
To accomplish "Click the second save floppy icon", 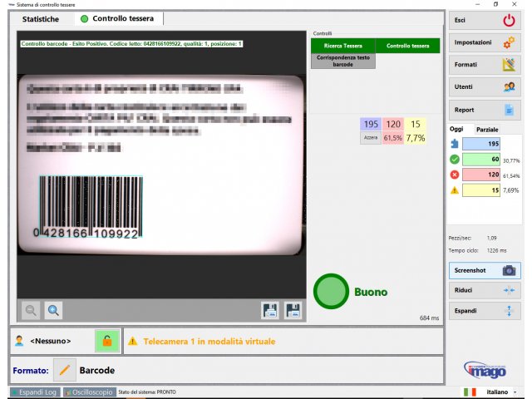I will [293, 310].
